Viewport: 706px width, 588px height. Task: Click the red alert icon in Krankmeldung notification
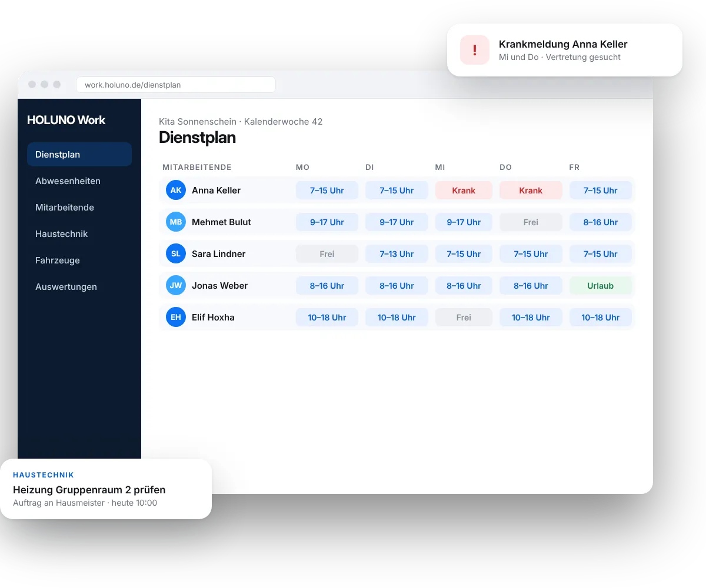click(475, 50)
